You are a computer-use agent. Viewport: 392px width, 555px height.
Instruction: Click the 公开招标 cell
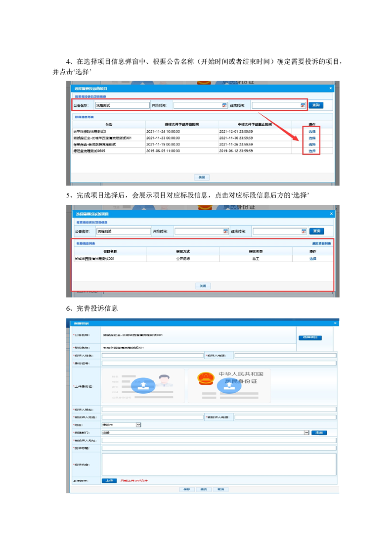183,259
